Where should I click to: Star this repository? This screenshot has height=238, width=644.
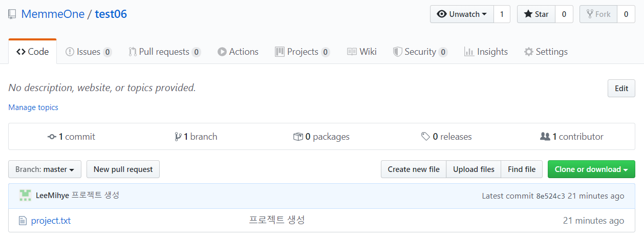tap(536, 14)
